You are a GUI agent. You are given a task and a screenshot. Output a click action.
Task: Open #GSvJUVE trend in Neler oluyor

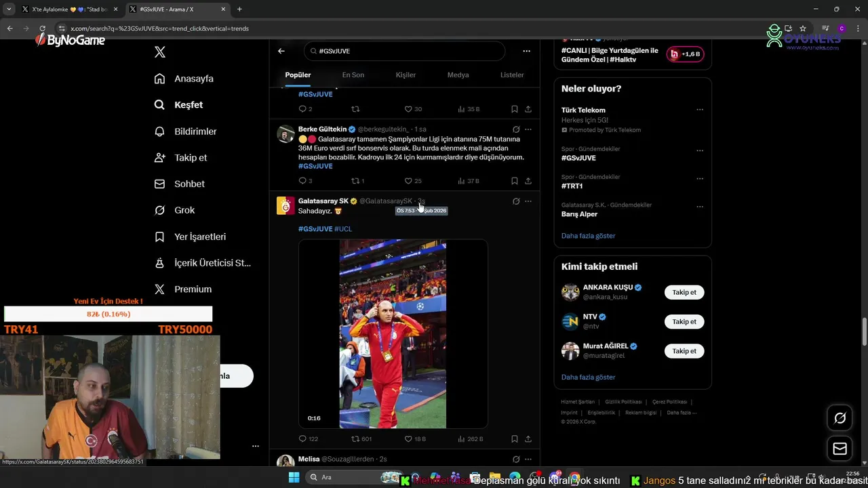pos(578,158)
